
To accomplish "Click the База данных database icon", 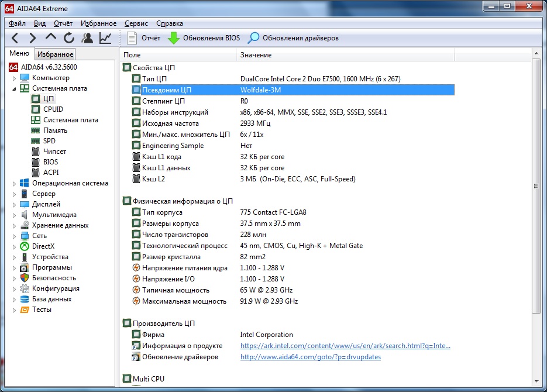I will coord(25,299).
